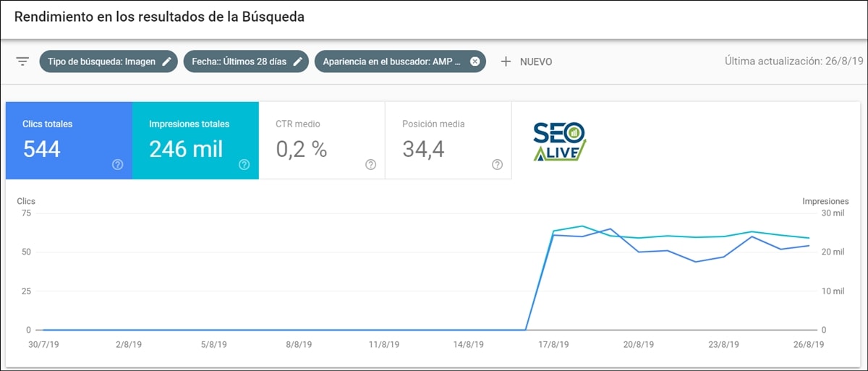Viewport: 868px width, 371px height.
Task: Open the Fecha: Últimos 28 días chip
Action: point(239,61)
